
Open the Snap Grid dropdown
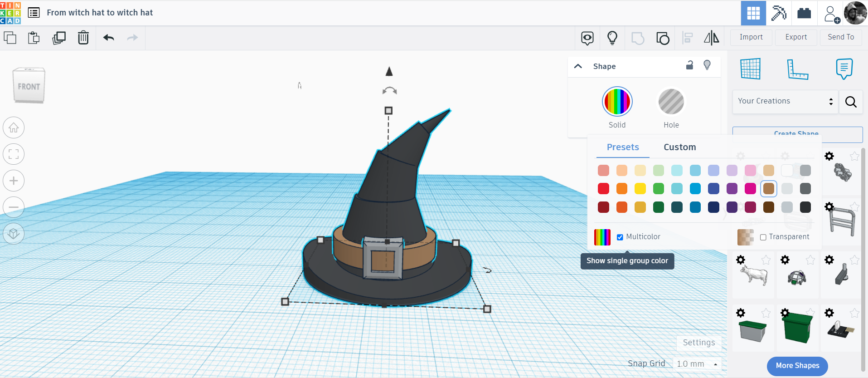click(697, 364)
